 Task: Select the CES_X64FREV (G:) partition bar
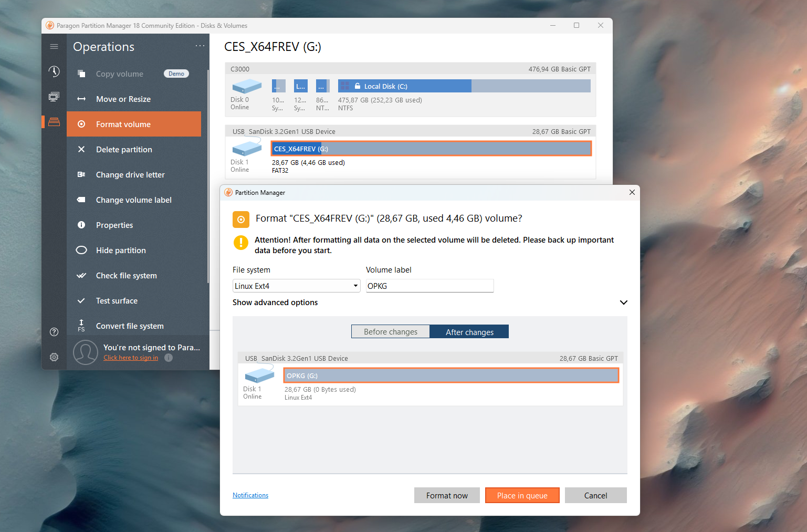pos(432,149)
